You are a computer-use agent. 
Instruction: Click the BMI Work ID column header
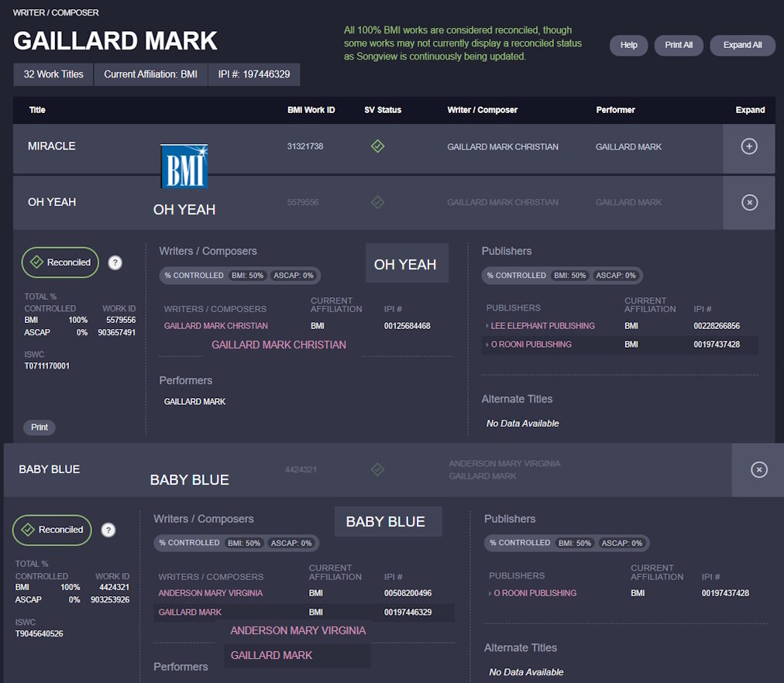[311, 110]
